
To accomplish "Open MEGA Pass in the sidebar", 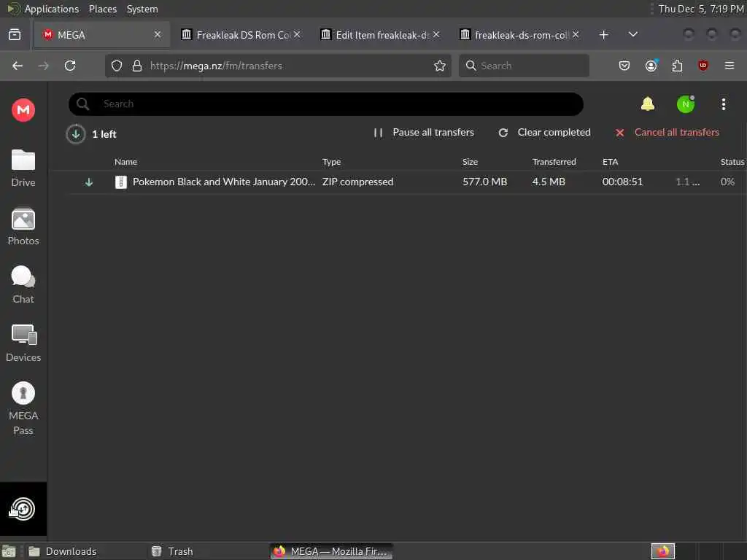I will click(23, 408).
